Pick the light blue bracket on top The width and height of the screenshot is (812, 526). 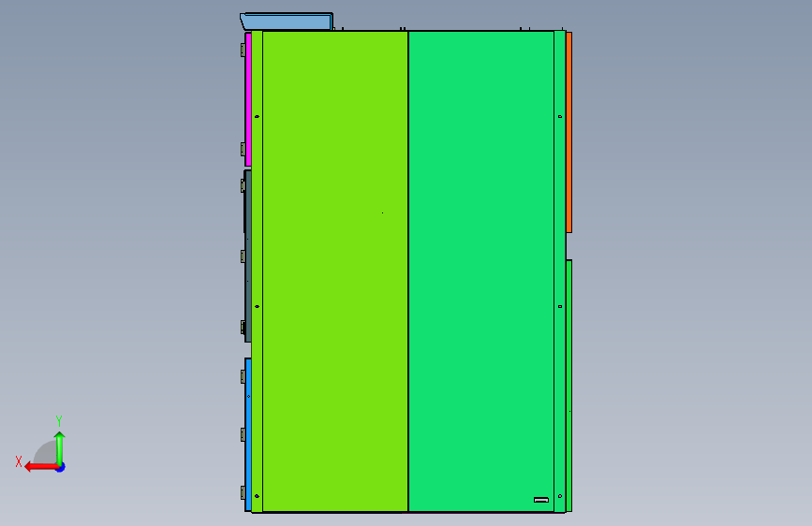click(286, 22)
